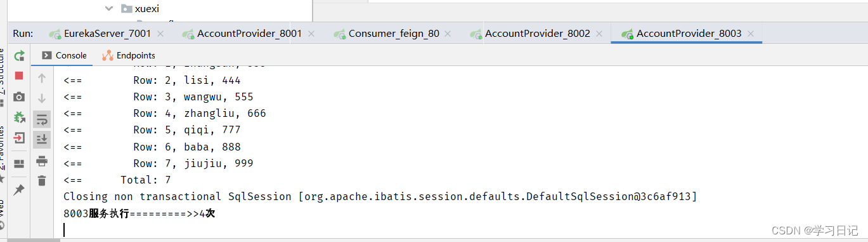Close the AccountProvider_8002 run tab
This screenshot has height=242, width=868.
(599, 34)
